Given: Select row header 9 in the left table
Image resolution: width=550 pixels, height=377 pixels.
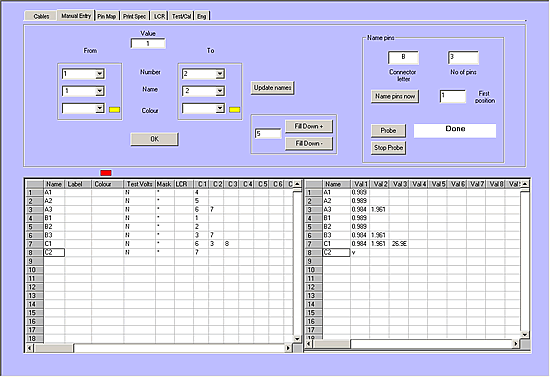Looking at the screenshot, I should (35, 261).
